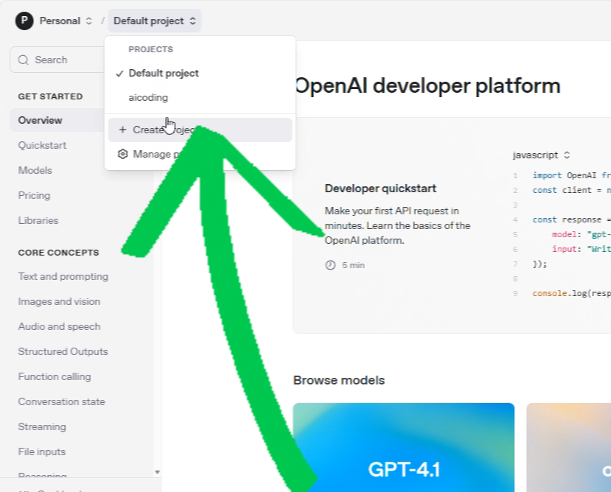Screen dimensions: 611x492
Task: Open Streaming guide in sidebar
Action: [42, 427]
